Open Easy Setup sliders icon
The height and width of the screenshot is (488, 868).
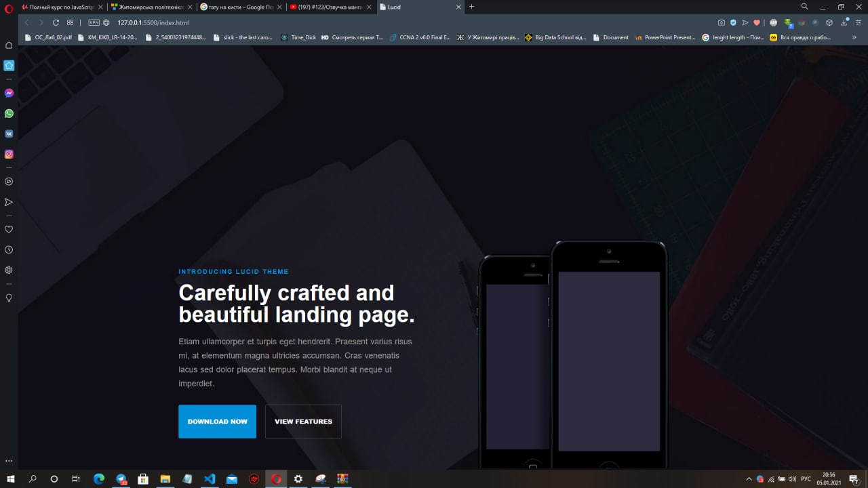[x=858, y=22]
